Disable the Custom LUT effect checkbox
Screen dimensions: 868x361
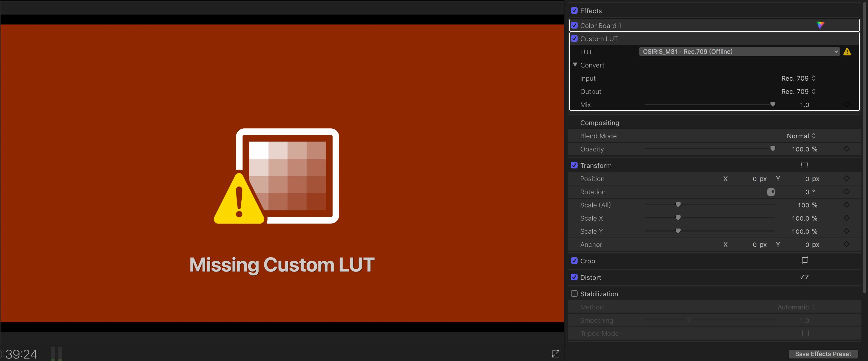[x=574, y=38]
